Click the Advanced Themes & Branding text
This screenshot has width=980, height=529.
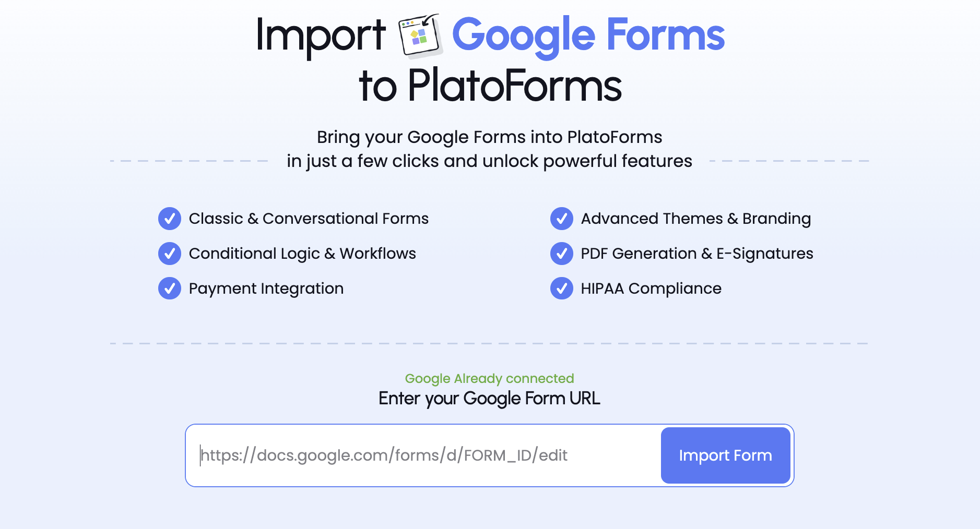click(695, 219)
